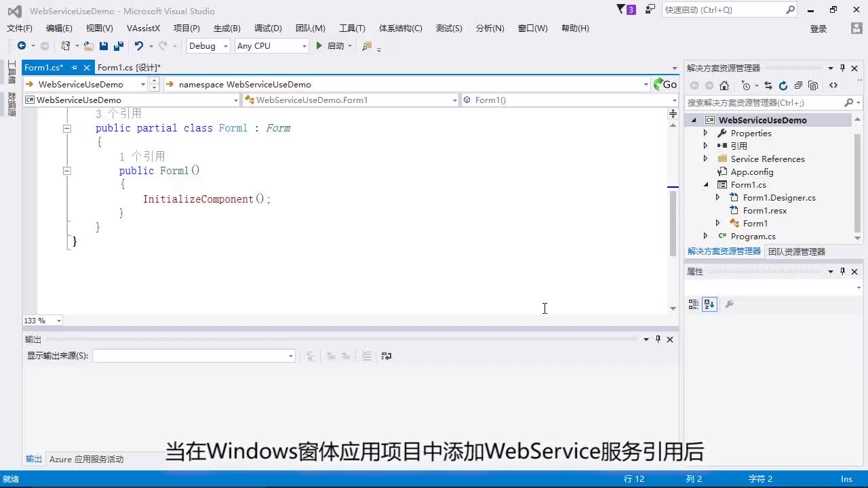Toggle auto-hide pin on Solution Explorer panel

tap(842, 68)
